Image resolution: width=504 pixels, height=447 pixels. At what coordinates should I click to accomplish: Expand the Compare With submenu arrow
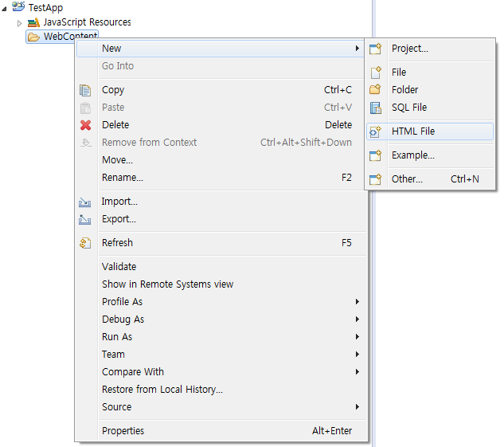click(357, 372)
